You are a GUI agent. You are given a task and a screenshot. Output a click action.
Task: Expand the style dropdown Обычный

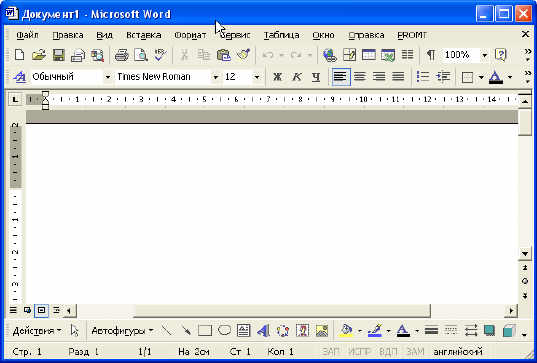108,77
